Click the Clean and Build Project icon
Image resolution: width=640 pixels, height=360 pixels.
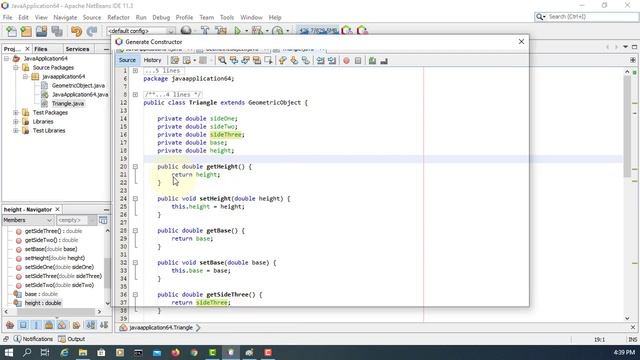tap(221, 31)
